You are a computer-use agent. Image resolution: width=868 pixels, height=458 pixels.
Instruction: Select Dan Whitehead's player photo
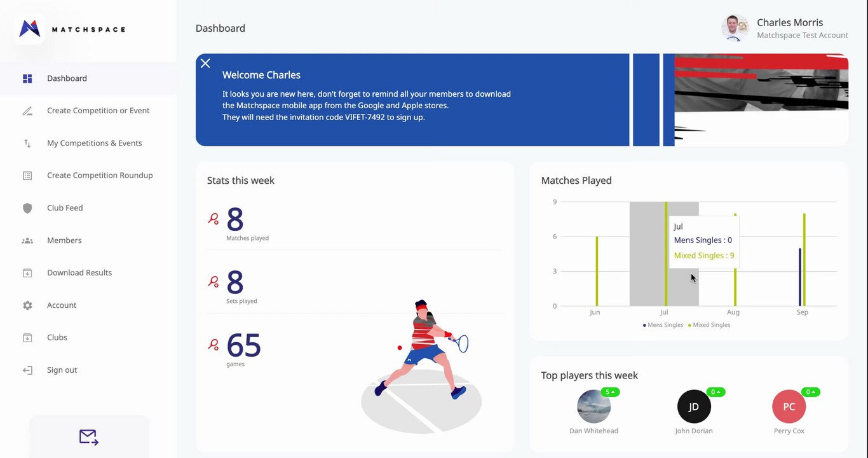(x=593, y=406)
